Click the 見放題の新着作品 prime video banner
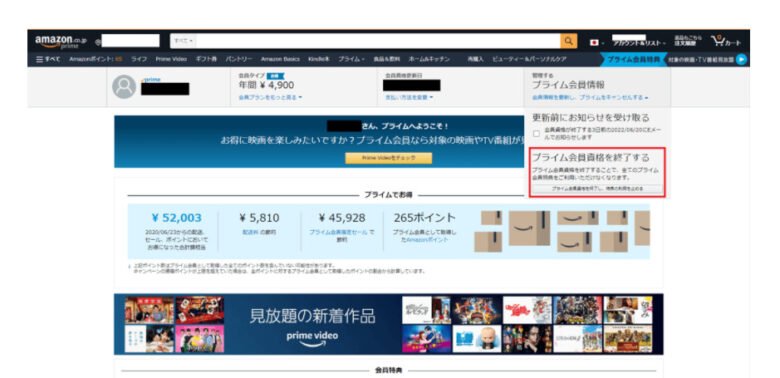Image resolution: width=780 pixels, height=378 pixels. click(x=388, y=324)
